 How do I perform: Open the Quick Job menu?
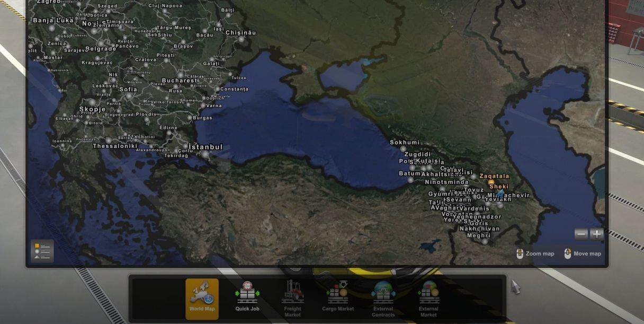coord(247,298)
